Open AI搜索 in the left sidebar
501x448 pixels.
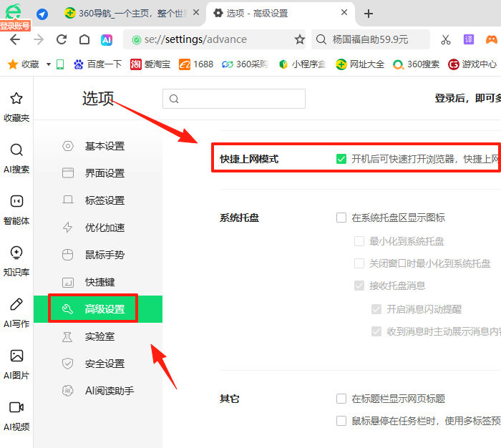click(x=16, y=158)
